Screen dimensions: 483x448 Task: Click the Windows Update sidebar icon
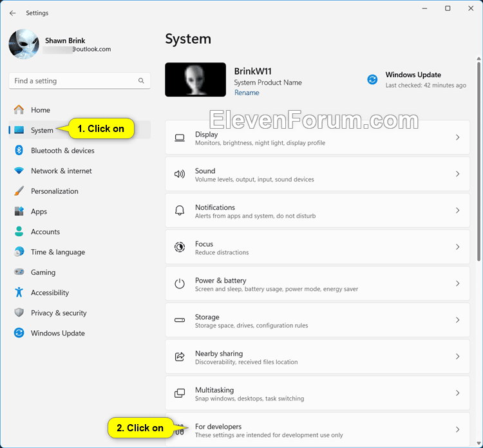tap(19, 333)
